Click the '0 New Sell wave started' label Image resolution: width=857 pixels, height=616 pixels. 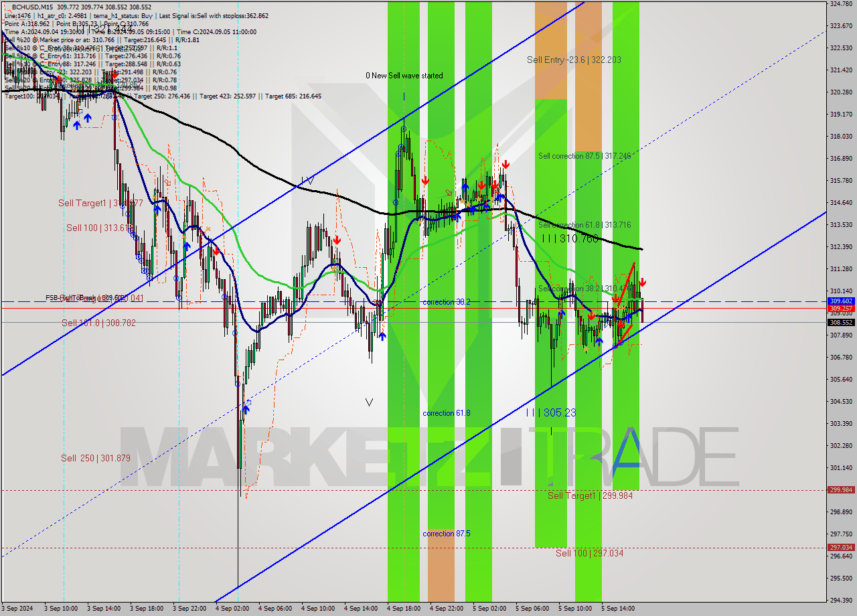pos(404,76)
